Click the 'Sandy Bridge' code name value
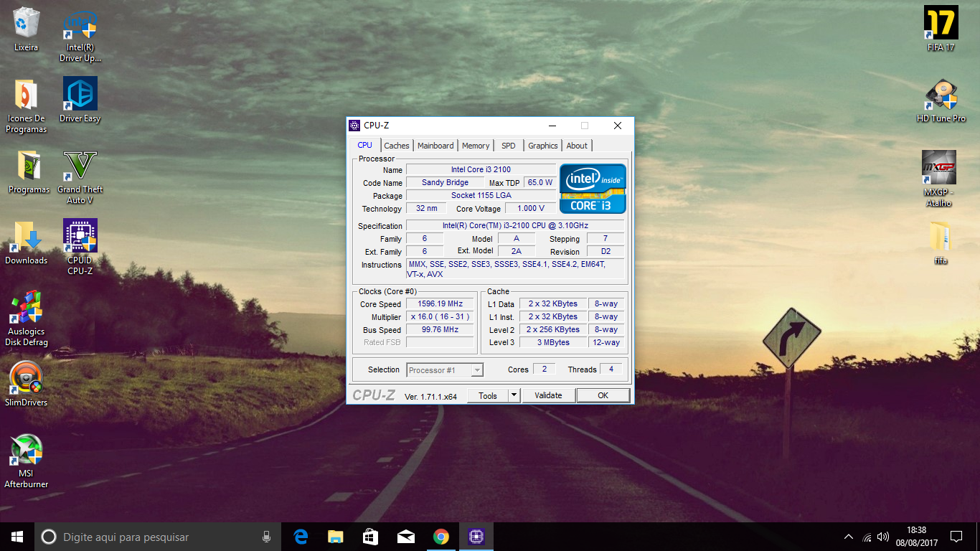The width and height of the screenshot is (980, 551). [x=445, y=182]
